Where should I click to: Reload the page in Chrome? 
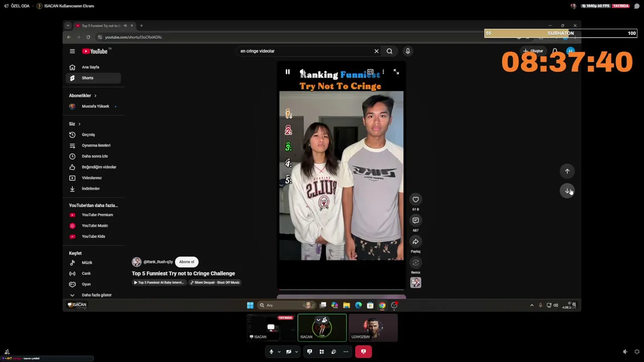[x=88, y=37]
